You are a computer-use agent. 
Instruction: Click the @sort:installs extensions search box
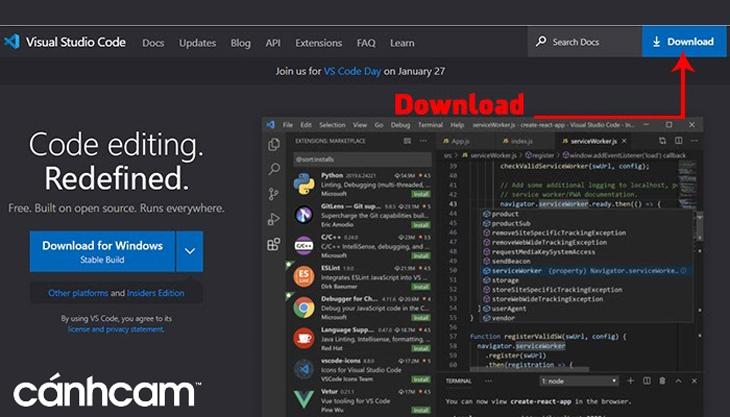pyautogui.click(x=362, y=159)
